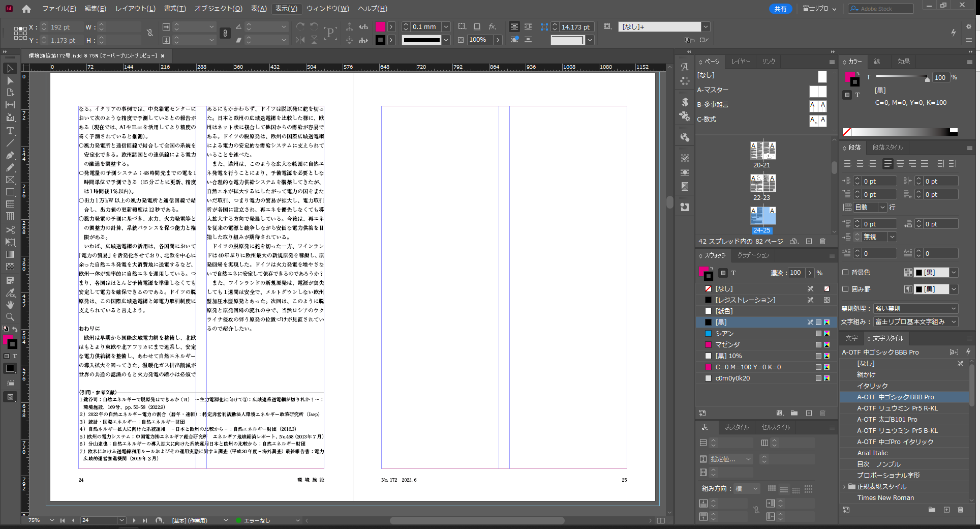Click the new page icon in Pages panel
Image resolution: width=980 pixels, height=529 pixels.
[x=809, y=241]
